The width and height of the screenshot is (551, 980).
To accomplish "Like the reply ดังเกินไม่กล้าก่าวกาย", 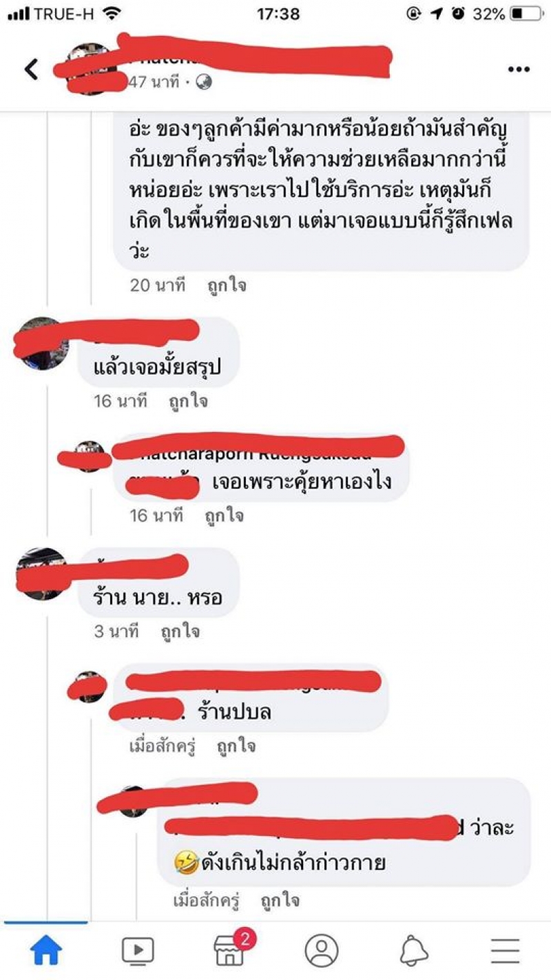I will pos(280,900).
